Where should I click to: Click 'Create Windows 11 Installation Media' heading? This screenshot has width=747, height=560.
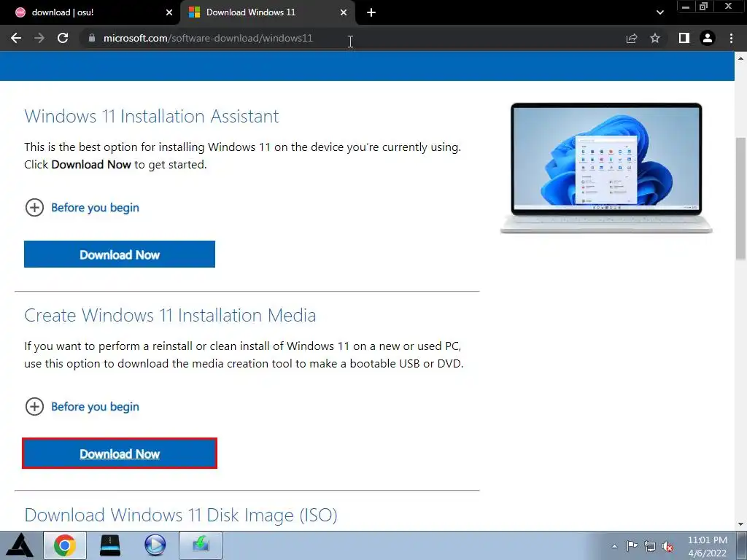pyautogui.click(x=170, y=315)
